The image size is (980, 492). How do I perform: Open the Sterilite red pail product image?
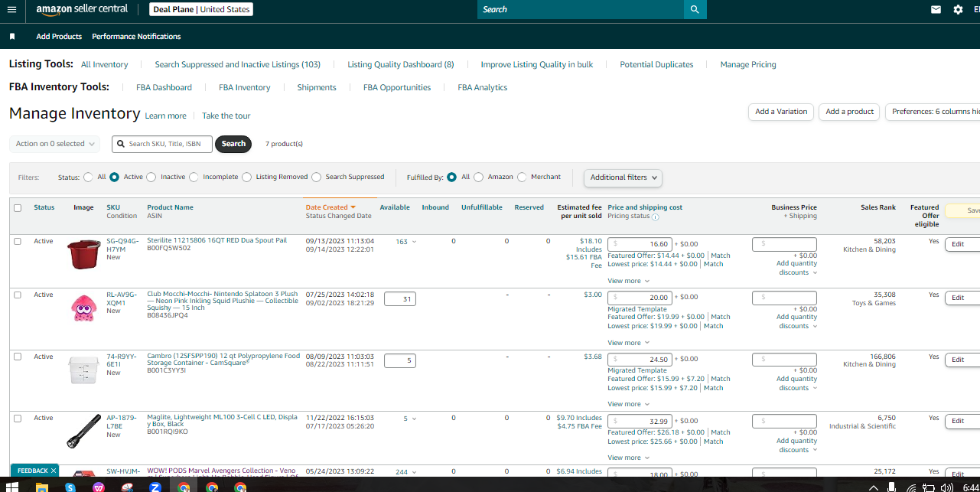83,254
